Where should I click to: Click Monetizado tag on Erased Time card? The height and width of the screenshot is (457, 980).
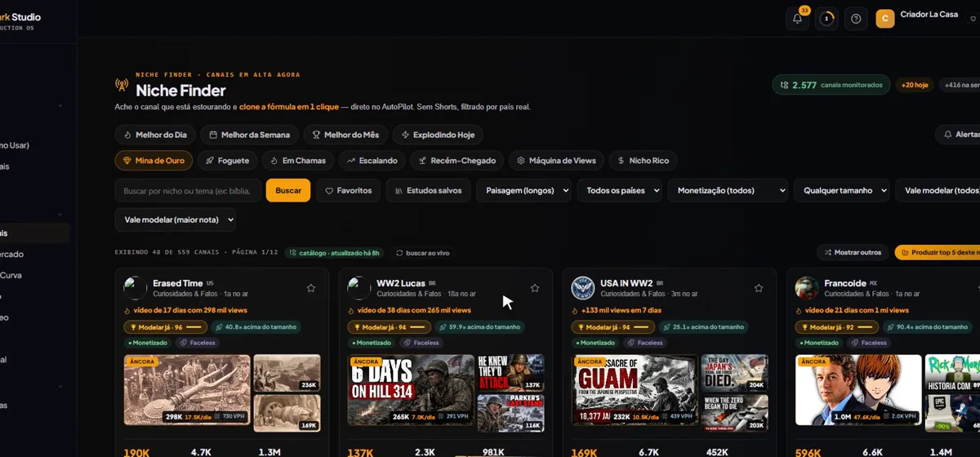148,343
